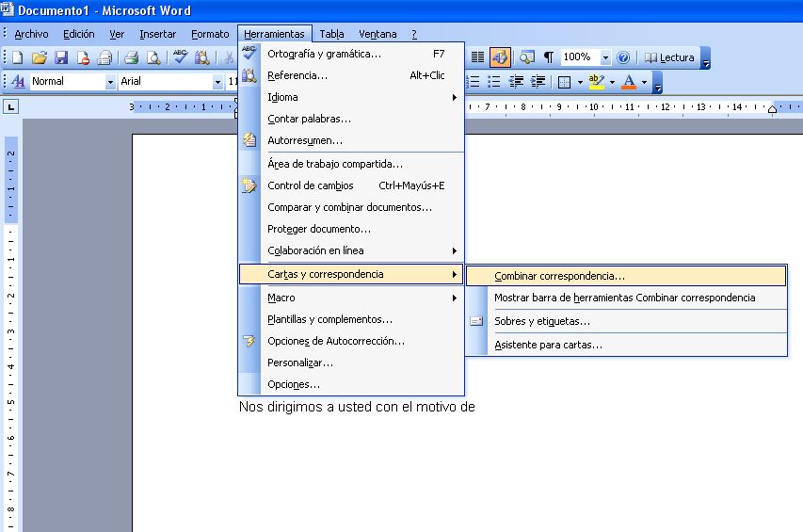Click the tab selector at ruler corner
Image resolution: width=803 pixels, height=532 pixels.
coord(10,107)
